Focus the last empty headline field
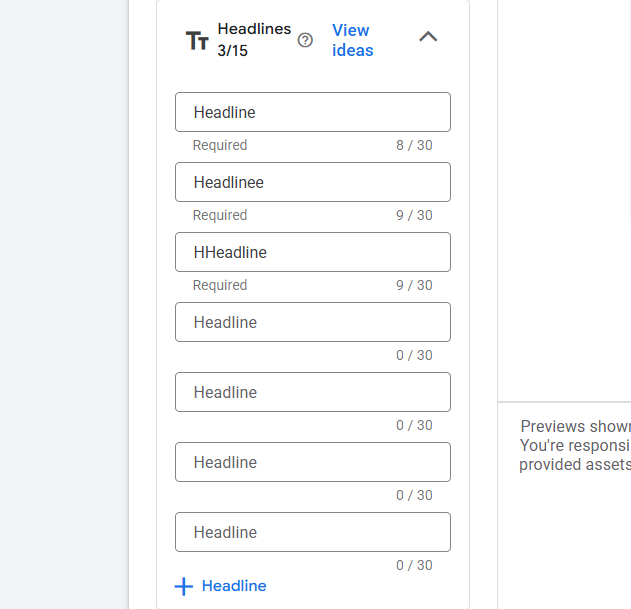The image size is (631, 609). point(312,532)
